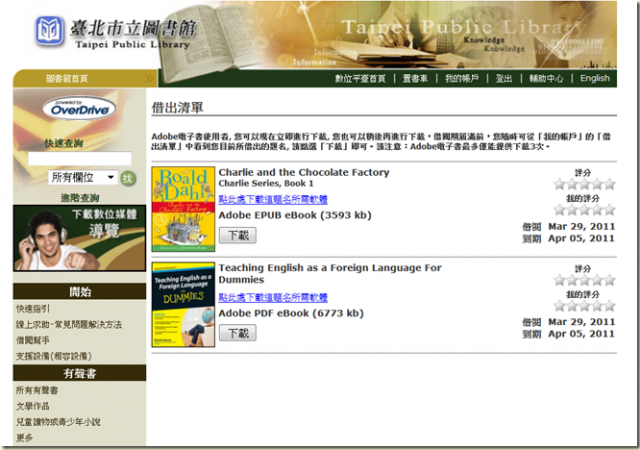Give Charlie book one star under 我的評分
Screen dimensions: 640x450
pyautogui.click(x=560, y=210)
